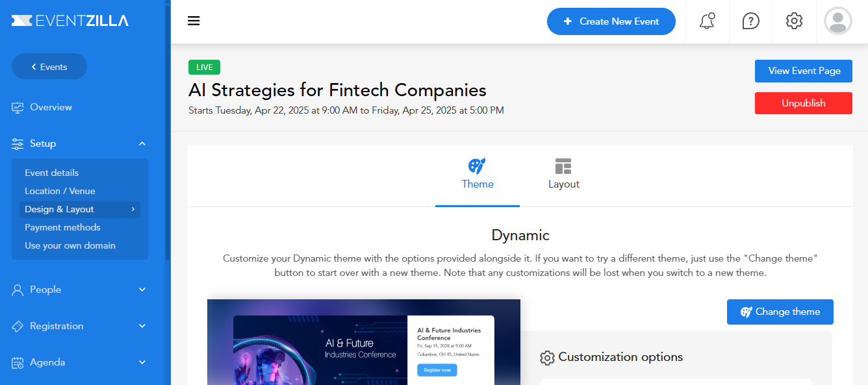Click the hamburger menu icon
The image size is (868, 385).
point(194,21)
